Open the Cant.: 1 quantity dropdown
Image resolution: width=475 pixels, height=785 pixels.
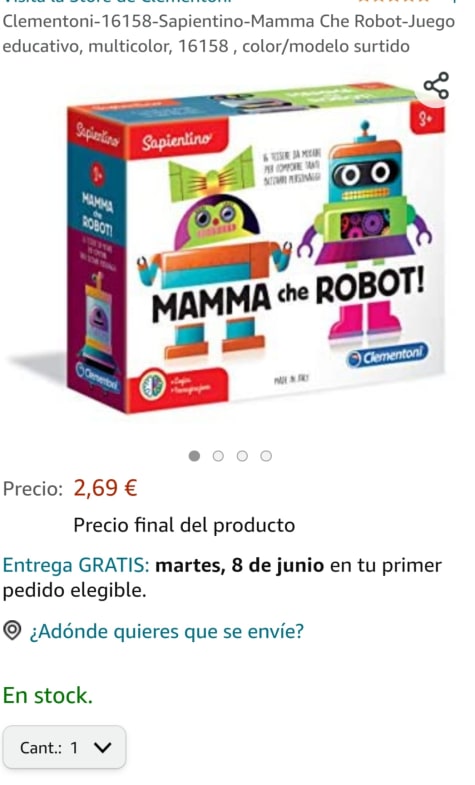tap(64, 747)
